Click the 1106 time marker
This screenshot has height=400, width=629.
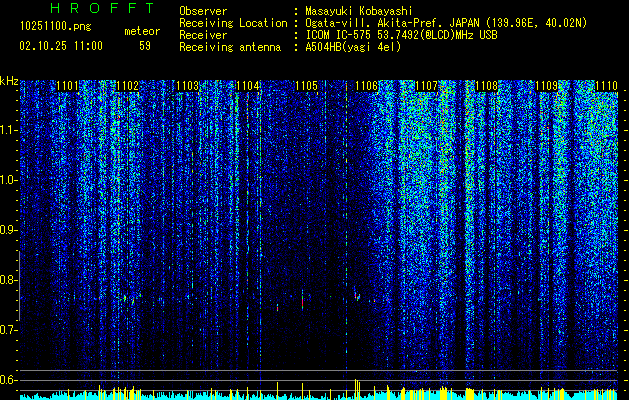367,86
